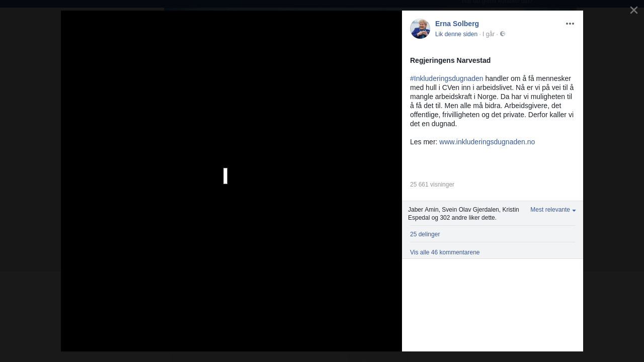Image resolution: width=644 pixels, height=362 pixels.
Task: Click 'Vis alle 46 kommentarene'
Action: click(x=445, y=252)
